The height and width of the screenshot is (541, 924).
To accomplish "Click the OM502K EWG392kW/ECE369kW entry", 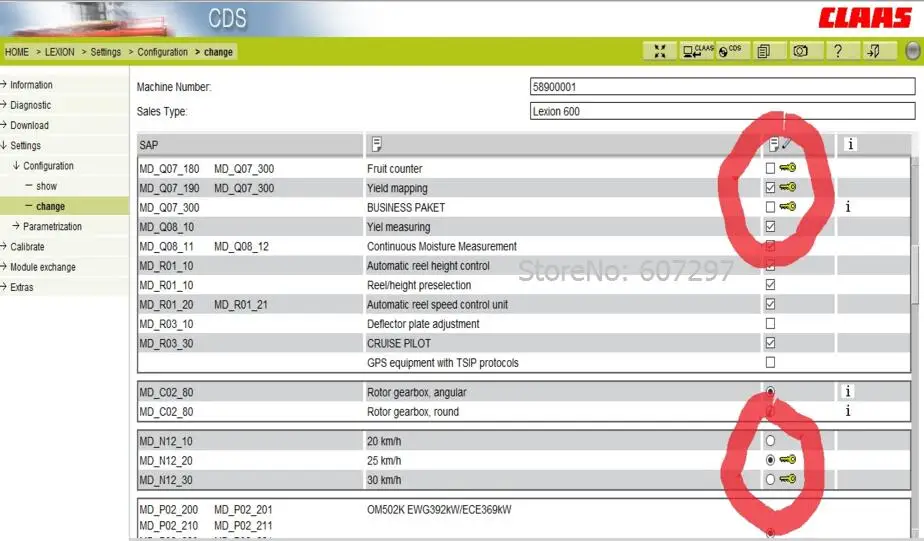I will coord(439,510).
